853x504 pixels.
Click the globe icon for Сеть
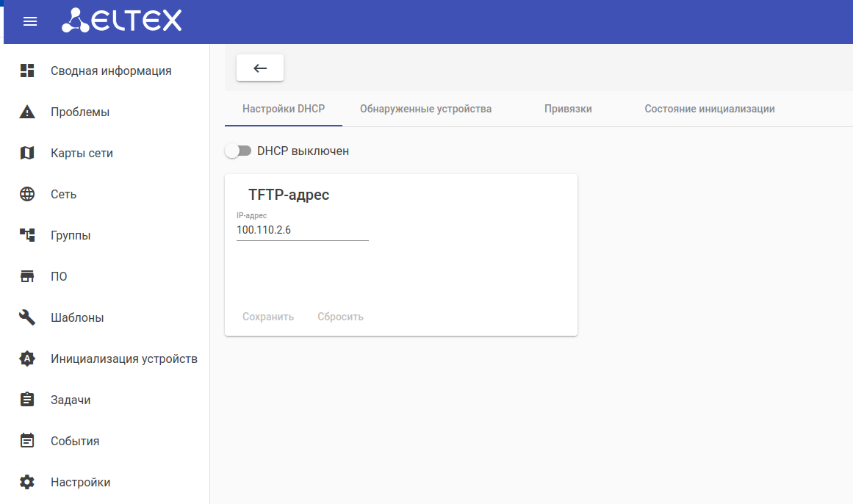[x=27, y=194]
